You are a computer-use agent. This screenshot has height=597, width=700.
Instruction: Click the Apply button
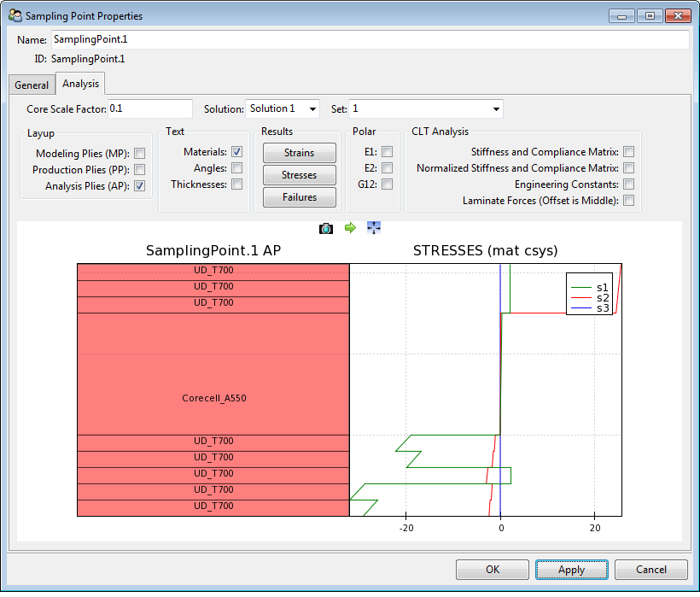(x=571, y=570)
